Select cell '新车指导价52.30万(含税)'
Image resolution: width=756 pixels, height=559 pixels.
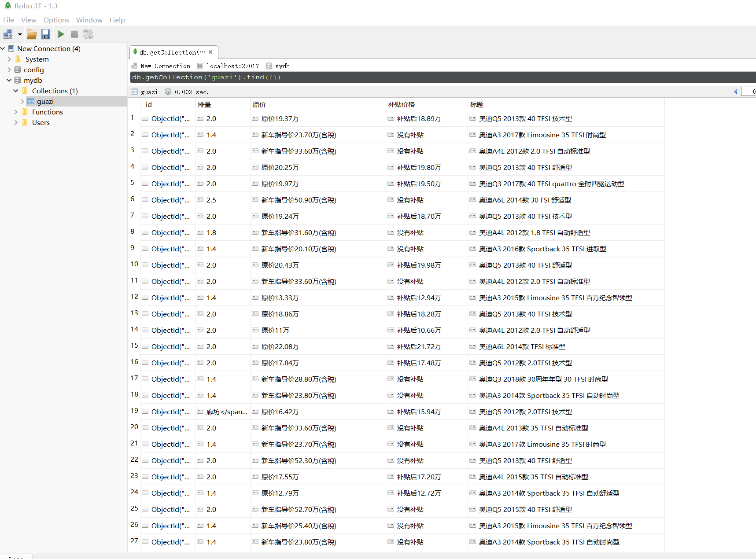318,460
